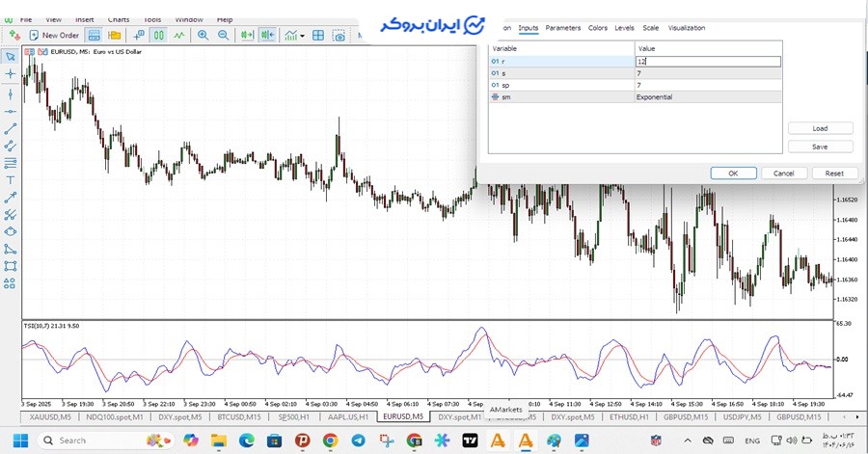Open the File menu
868x454 pixels.
(x=26, y=20)
